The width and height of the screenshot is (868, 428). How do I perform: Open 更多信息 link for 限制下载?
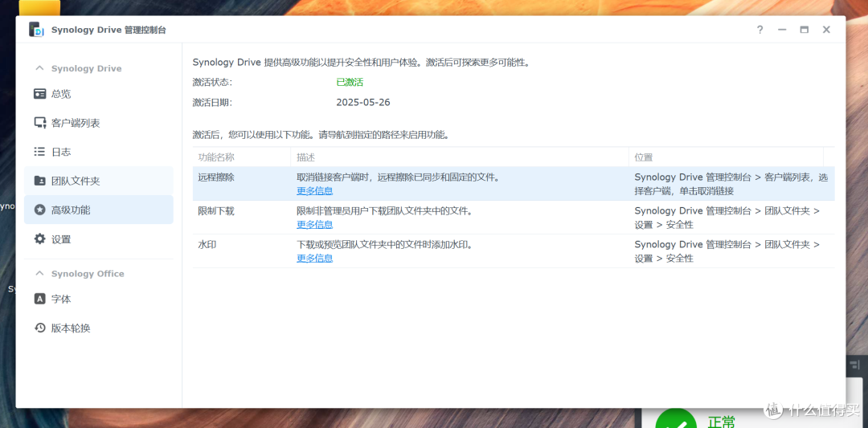pos(314,225)
